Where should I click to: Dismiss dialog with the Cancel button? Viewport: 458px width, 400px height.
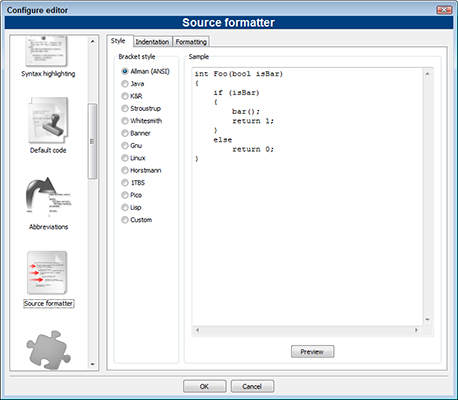252,386
